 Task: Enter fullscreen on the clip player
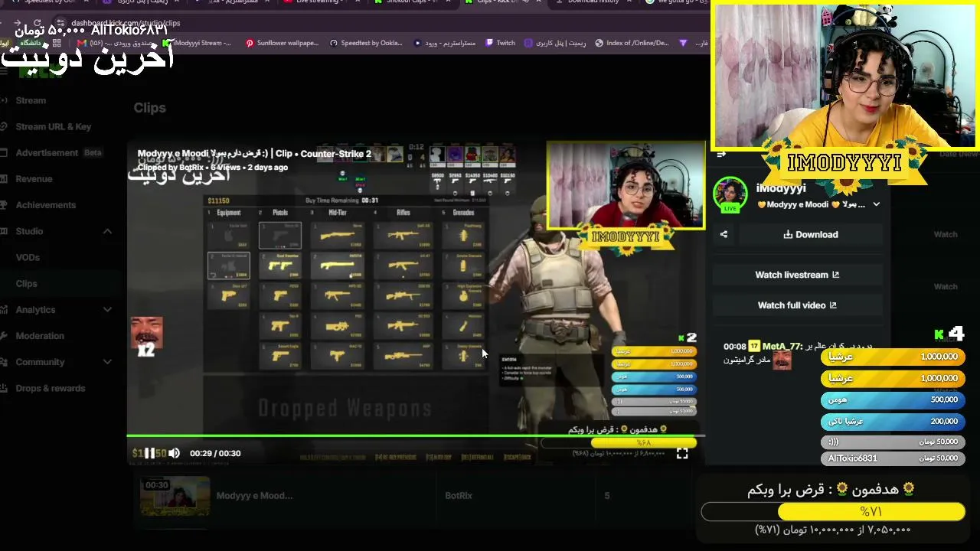(x=682, y=454)
